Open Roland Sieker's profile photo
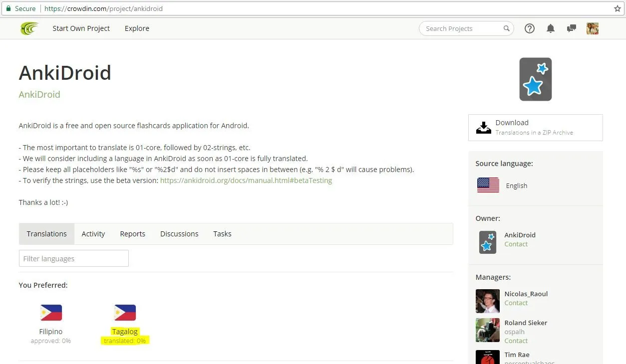626x364 pixels. [x=488, y=330]
